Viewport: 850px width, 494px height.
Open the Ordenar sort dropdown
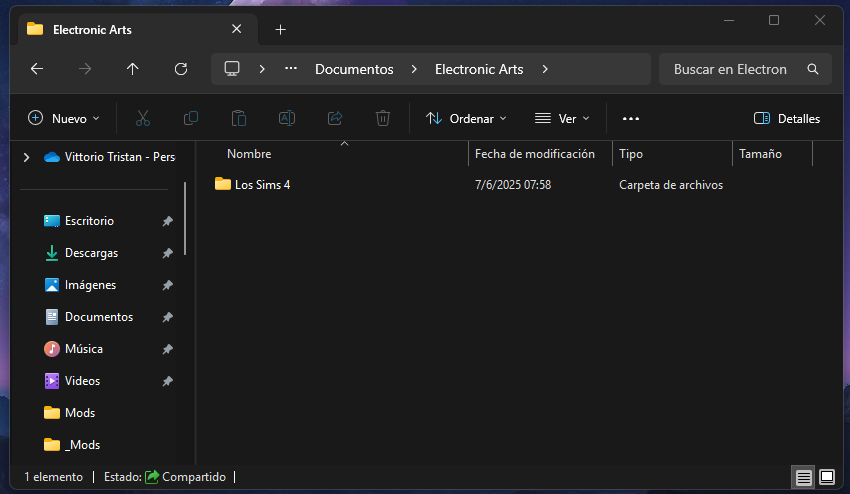coord(466,118)
